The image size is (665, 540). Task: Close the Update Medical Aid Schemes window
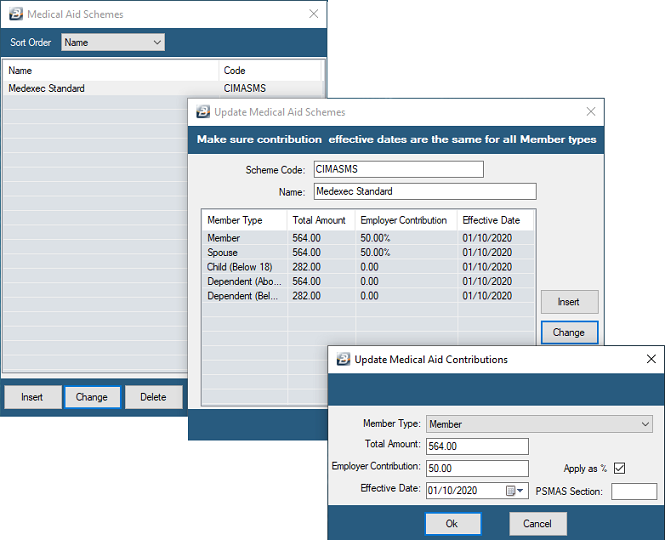pyautogui.click(x=591, y=112)
